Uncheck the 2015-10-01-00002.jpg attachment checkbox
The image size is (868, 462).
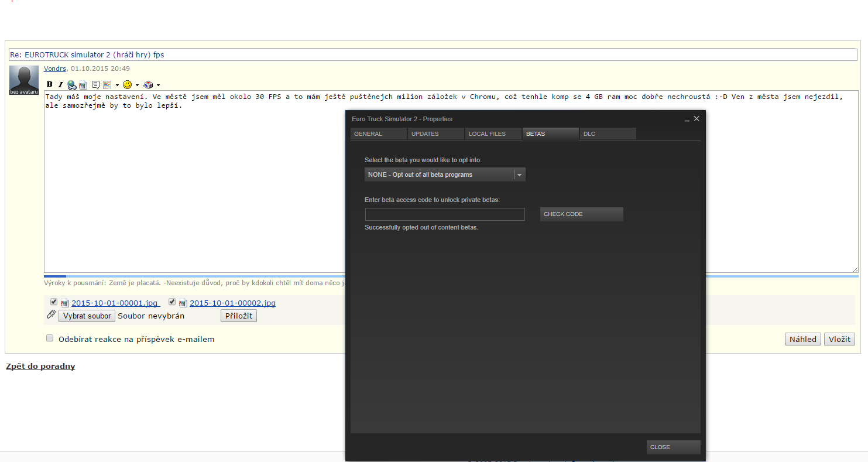click(172, 302)
